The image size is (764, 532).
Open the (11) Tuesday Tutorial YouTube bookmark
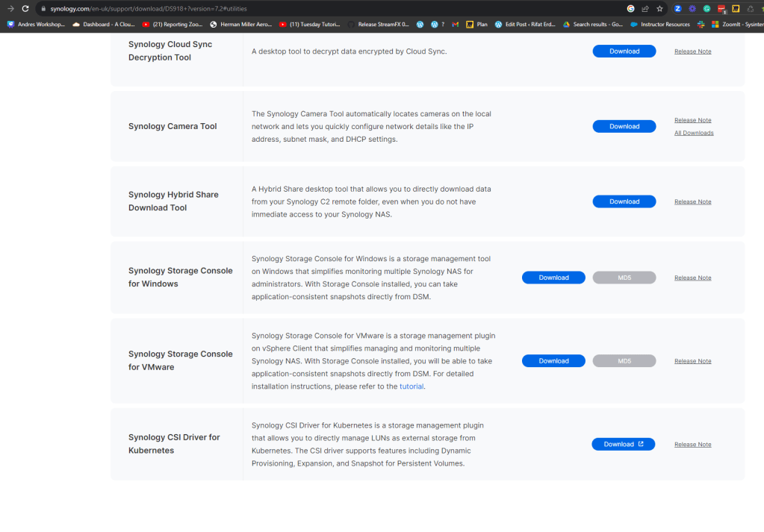pyautogui.click(x=310, y=25)
